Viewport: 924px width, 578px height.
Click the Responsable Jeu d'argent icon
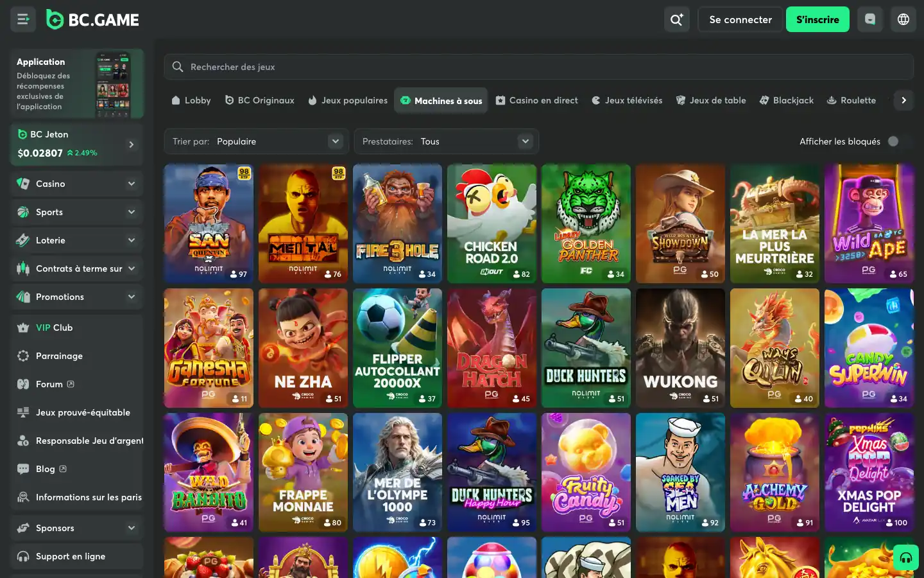coord(23,441)
